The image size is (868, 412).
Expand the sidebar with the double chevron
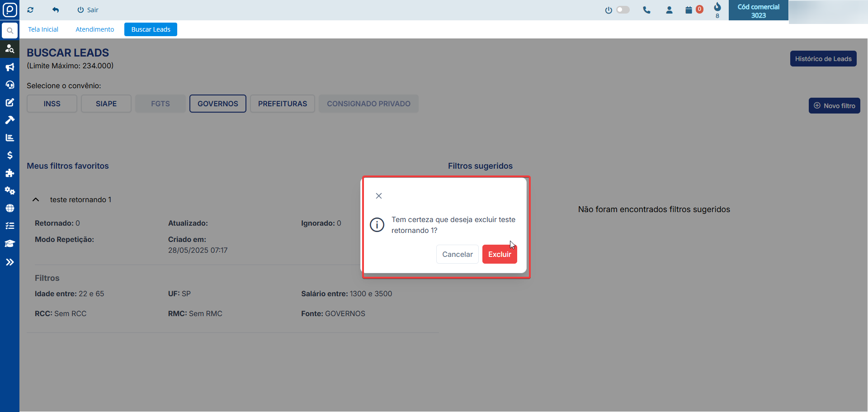pyautogui.click(x=9, y=262)
